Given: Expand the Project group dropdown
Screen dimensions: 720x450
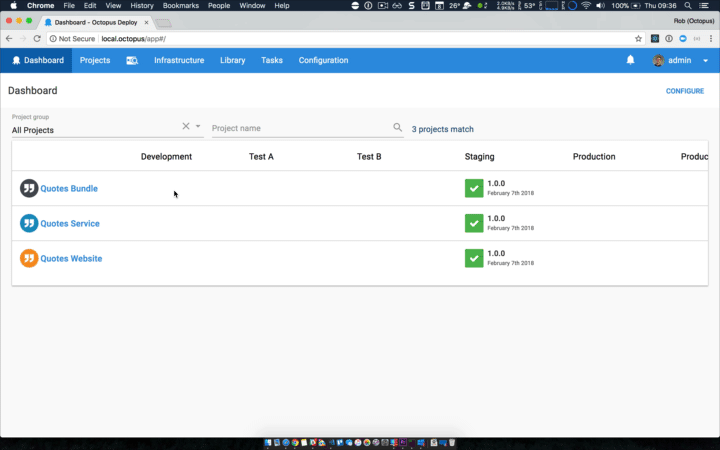Looking at the screenshot, I should point(198,126).
